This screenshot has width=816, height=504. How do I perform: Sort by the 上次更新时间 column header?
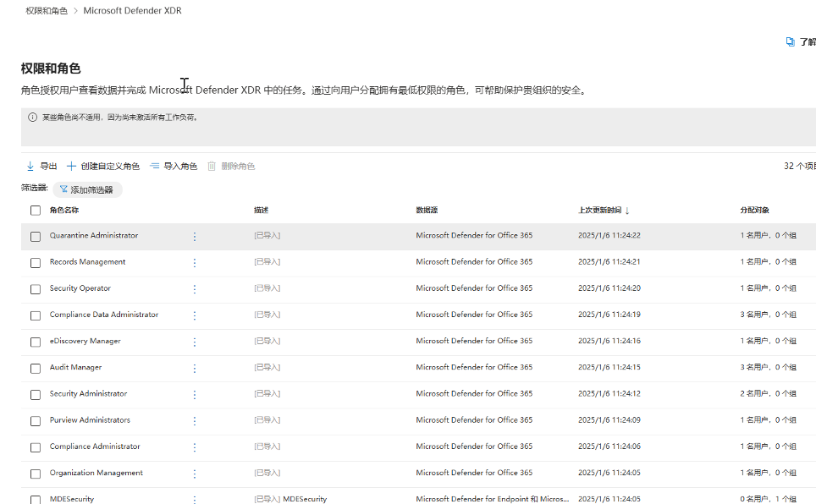click(x=600, y=210)
